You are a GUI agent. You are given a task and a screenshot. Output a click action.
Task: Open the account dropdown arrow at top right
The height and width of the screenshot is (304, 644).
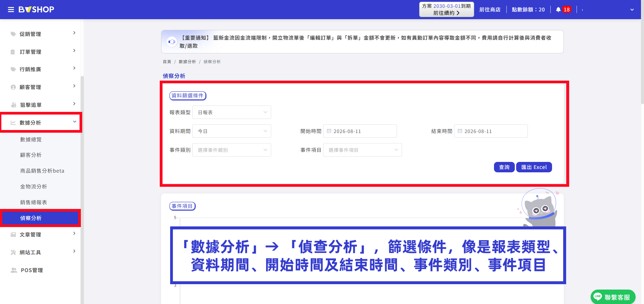[x=632, y=10]
